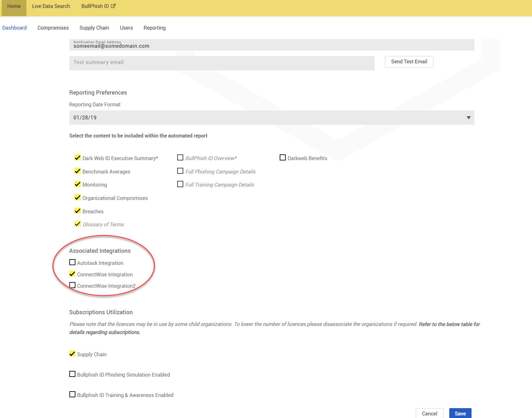The height and width of the screenshot is (418, 532).
Task: Uncheck the Breaches checkbox
Action: (x=77, y=211)
